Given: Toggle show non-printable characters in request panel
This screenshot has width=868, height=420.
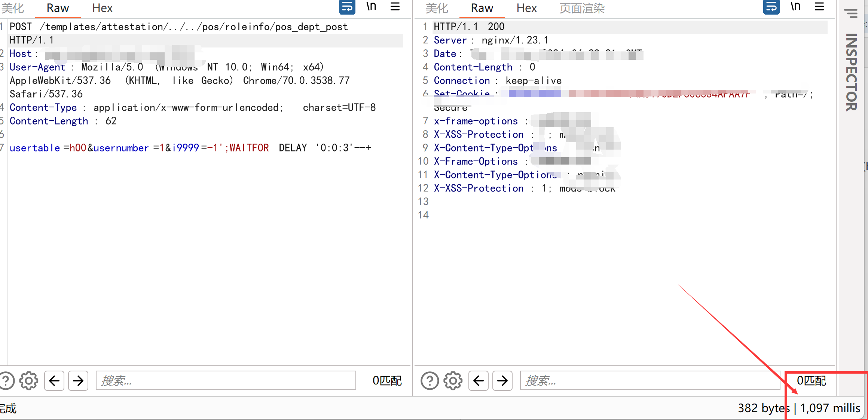Looking at the screenshot, I should (371, 7).
